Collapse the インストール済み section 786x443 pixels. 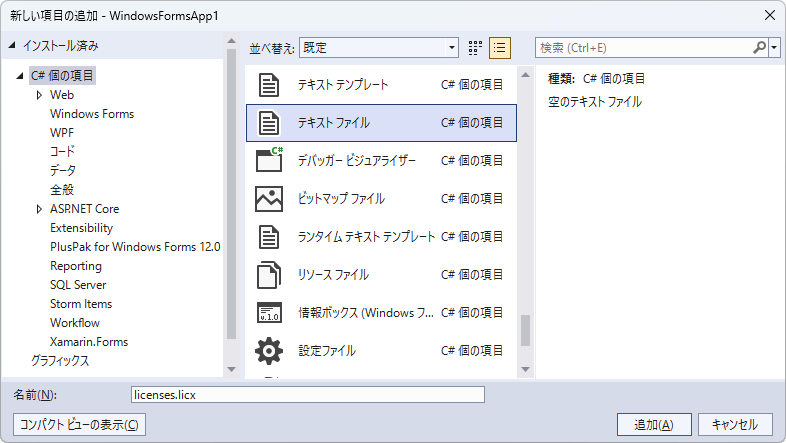[12, 46]
